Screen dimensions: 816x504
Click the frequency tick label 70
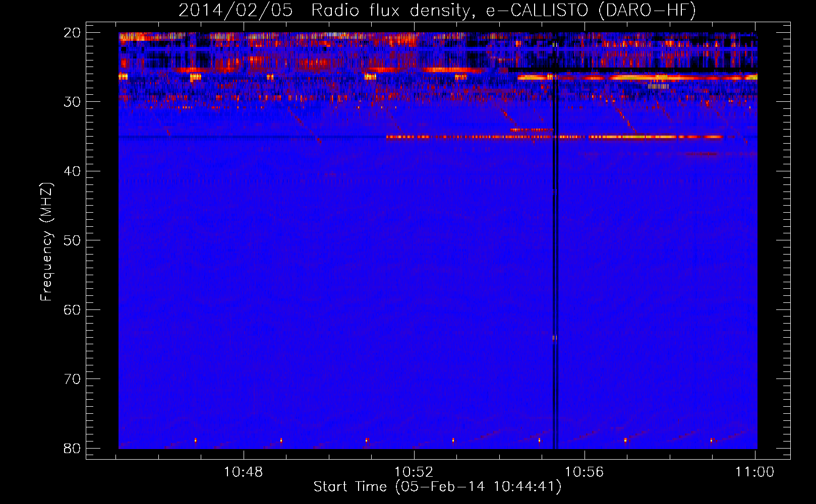[72, 379]
